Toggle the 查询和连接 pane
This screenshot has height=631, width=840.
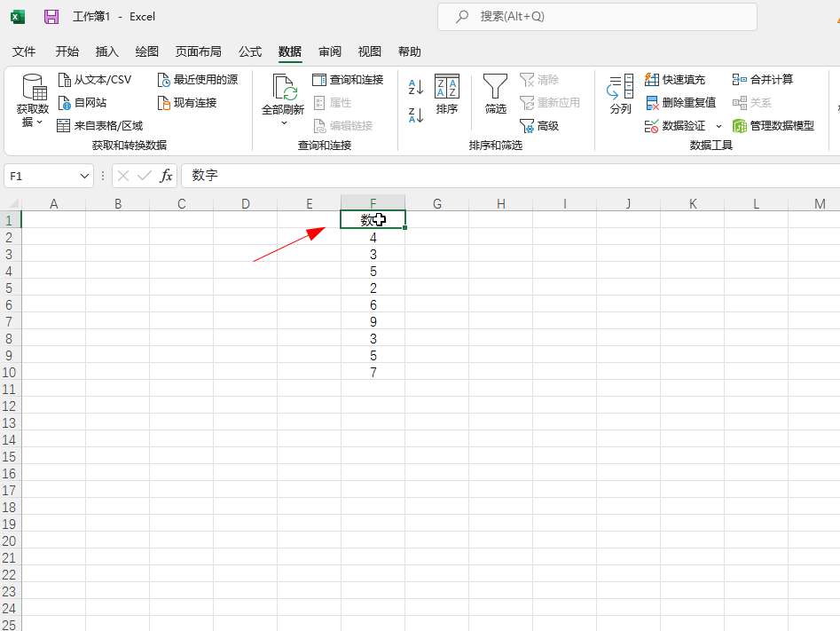(x=348, y=80)
